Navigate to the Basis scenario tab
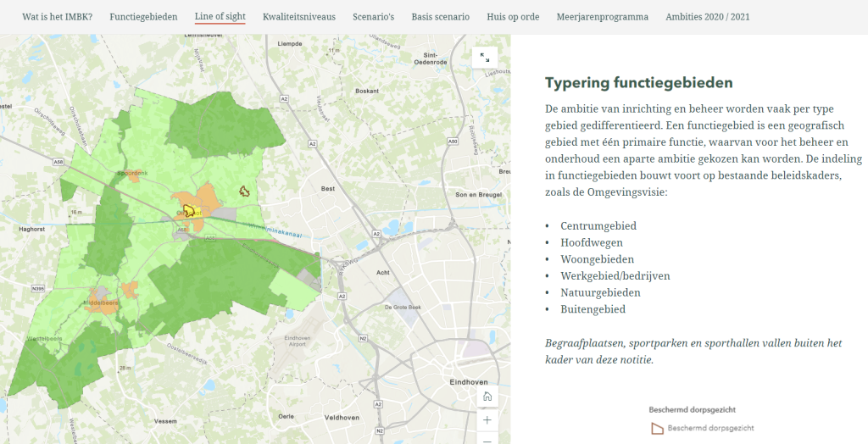868x444 pixels. tap(440, 17)
